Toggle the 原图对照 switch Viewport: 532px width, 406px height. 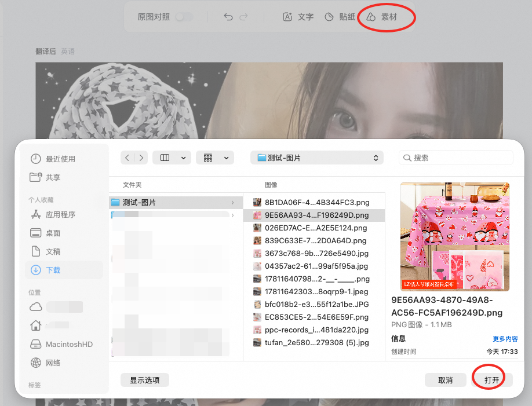pos(184,17)
